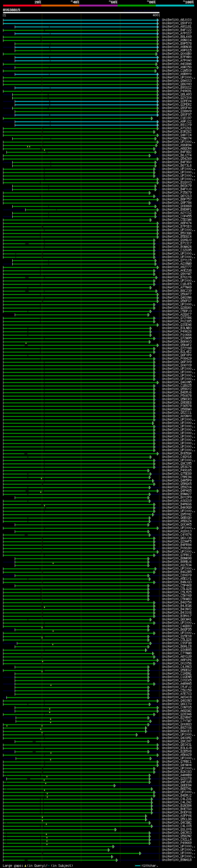
Task: Click the 'Large gaps' legend text
Action: pos(13,866)
